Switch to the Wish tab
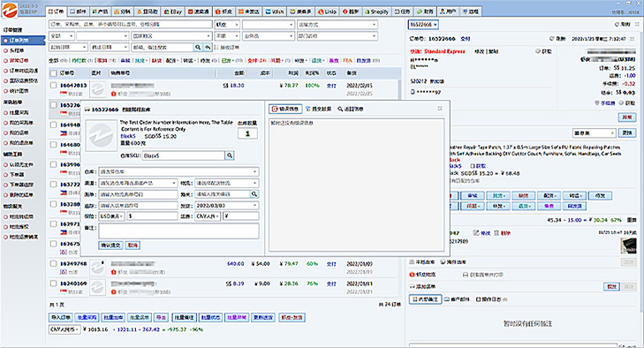This screenshot has height=348, width=644. [275, 11]
